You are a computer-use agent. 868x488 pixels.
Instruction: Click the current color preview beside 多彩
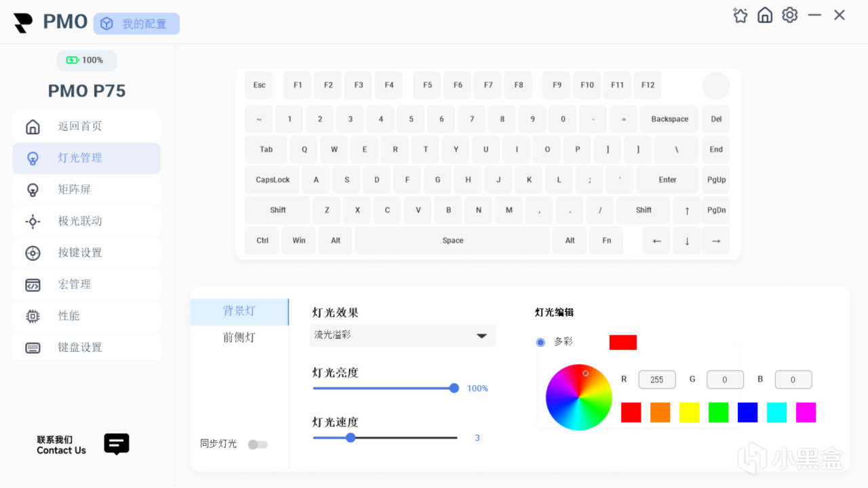click(623, 342)
